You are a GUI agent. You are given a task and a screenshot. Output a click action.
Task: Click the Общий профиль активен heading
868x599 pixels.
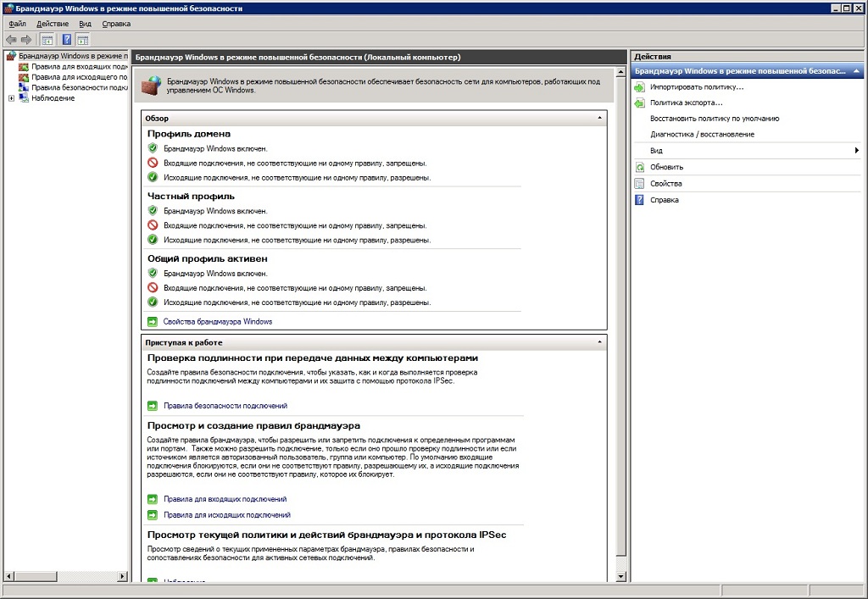[x=207, y=259]
